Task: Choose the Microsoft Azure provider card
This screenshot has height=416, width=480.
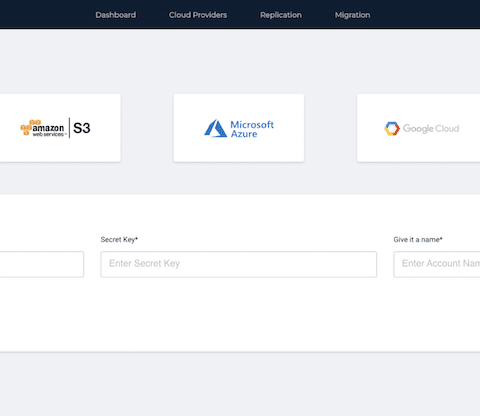Action: tap(239, 128)
